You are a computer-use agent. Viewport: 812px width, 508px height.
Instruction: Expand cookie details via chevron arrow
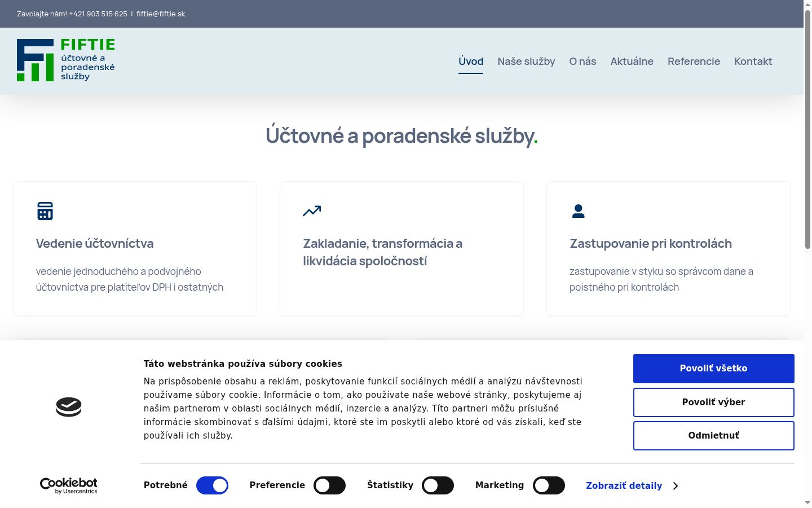(x=676, y=486)
